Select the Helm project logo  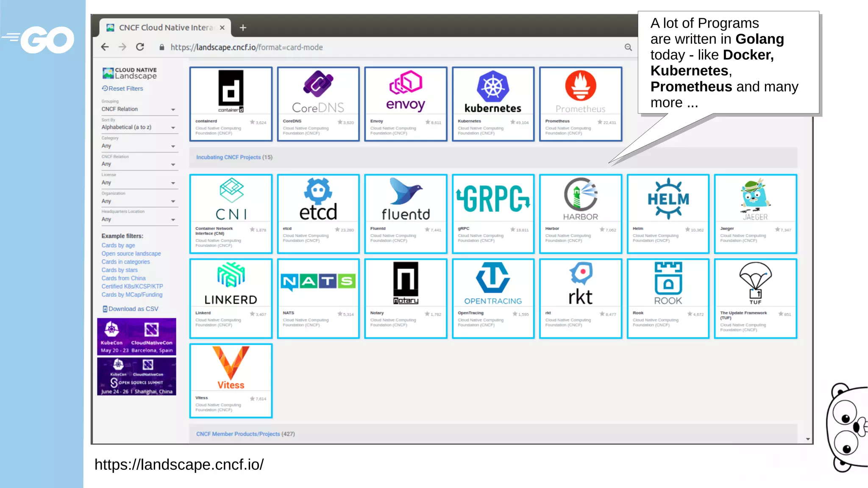668,198
